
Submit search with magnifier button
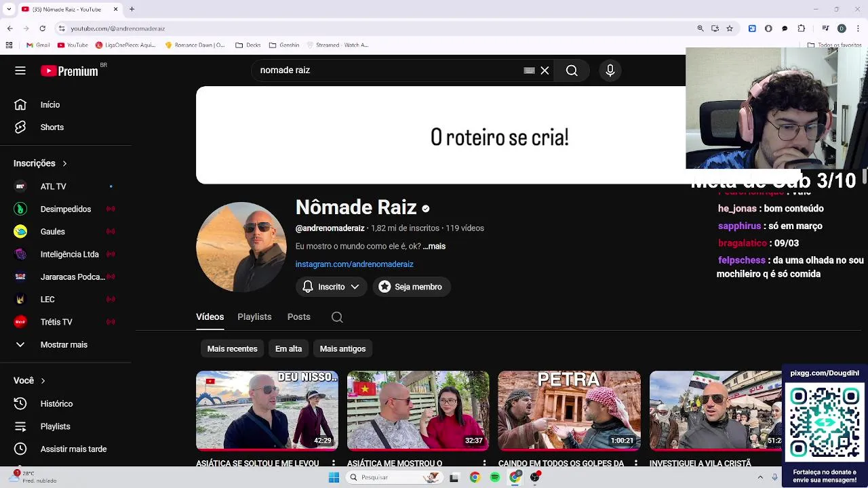pos(572,70)
